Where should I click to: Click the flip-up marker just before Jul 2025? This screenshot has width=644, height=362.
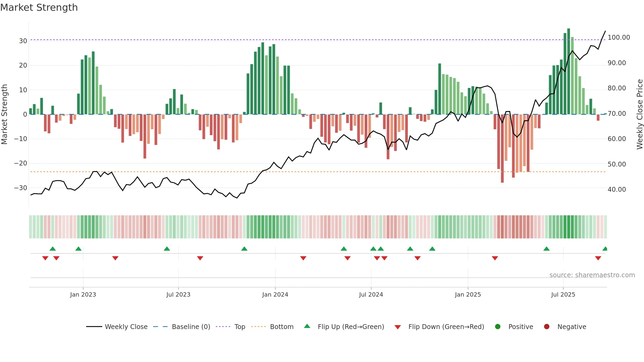(x=547, y=249)
